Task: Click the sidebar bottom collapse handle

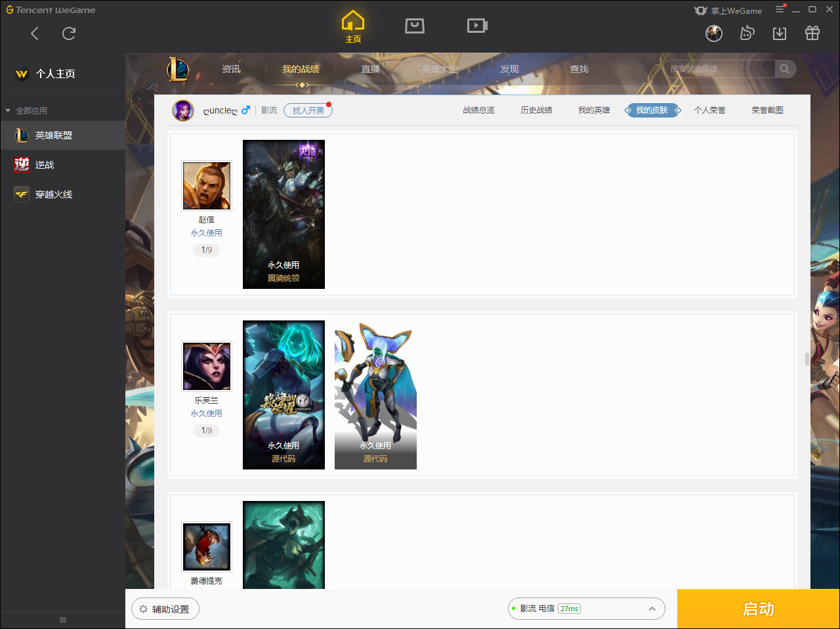Action: coord(63,620)
